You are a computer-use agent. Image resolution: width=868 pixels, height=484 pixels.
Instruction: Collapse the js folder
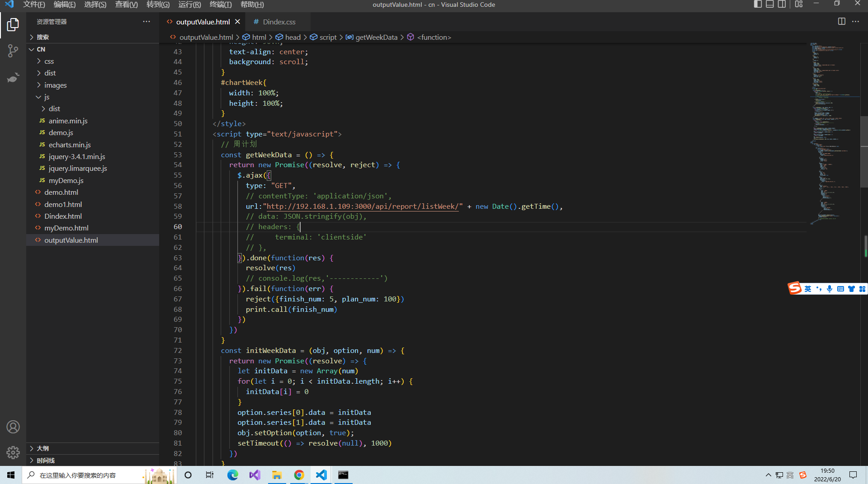[93, 97]
